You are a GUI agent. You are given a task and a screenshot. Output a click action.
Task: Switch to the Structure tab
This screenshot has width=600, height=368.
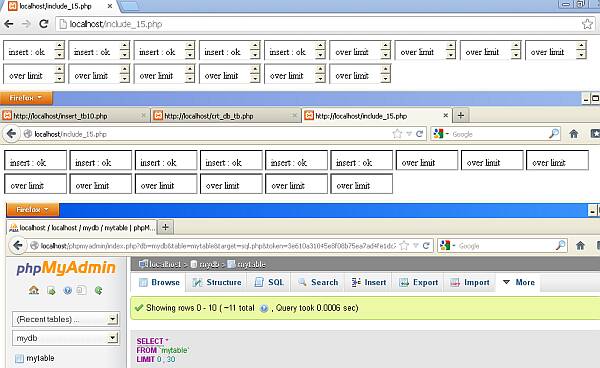pyautogui.click(x=217, y=282)
